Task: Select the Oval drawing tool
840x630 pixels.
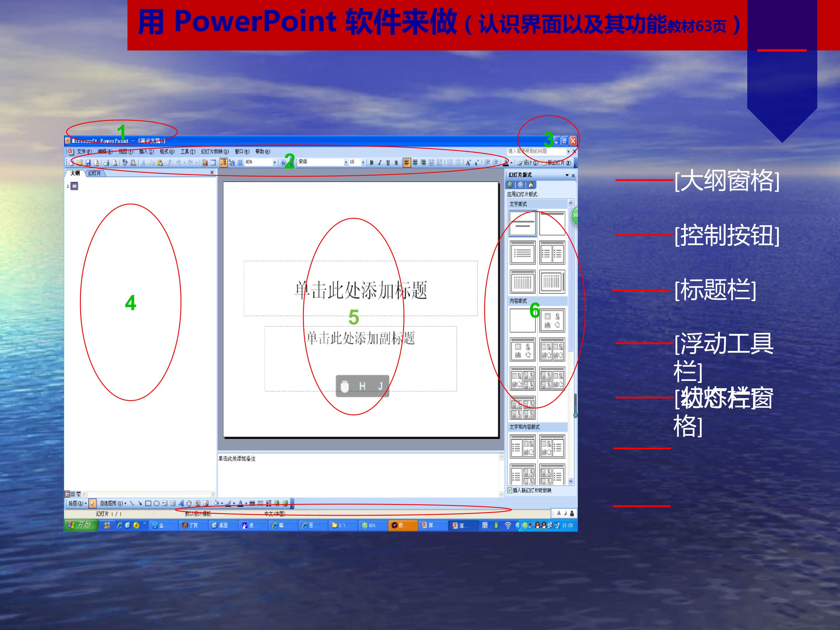Action: pos(156,503)
